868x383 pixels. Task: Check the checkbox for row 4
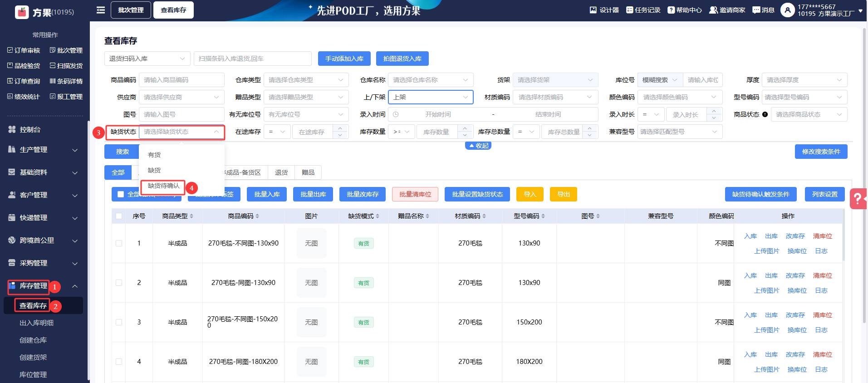119,362
